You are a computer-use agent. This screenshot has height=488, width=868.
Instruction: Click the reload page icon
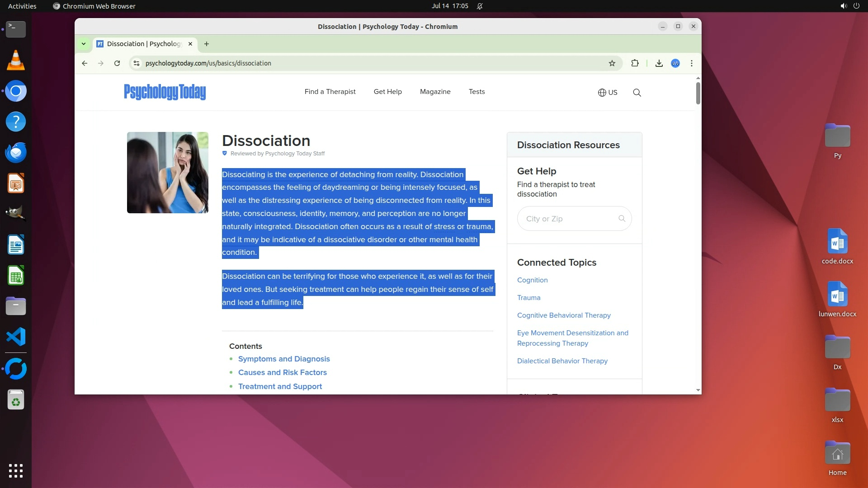[x=117, y=63]
